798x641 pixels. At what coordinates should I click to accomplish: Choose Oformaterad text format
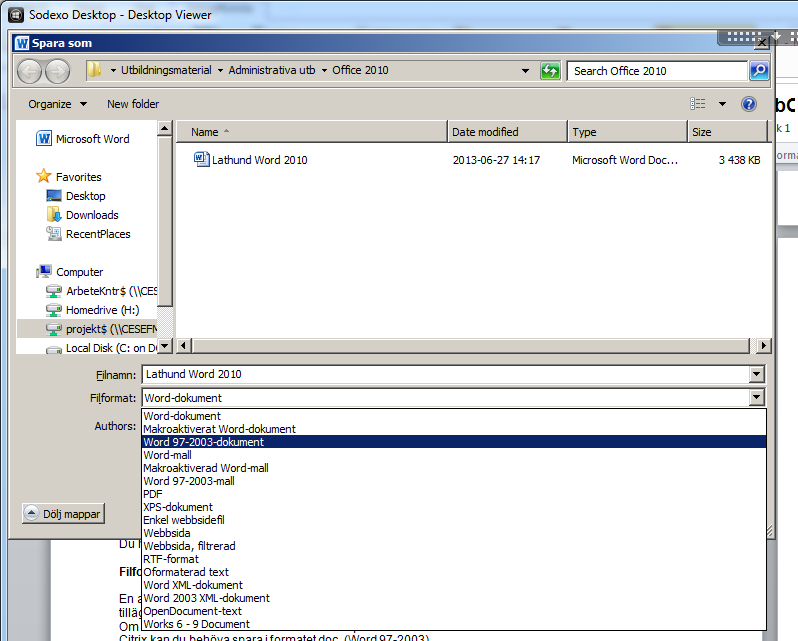click(454, 572)
